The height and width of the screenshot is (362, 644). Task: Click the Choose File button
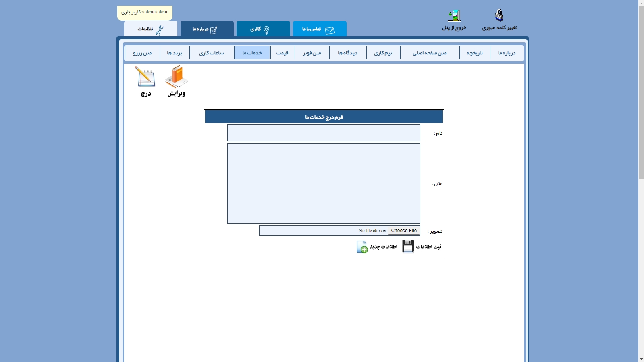[404, 231]
